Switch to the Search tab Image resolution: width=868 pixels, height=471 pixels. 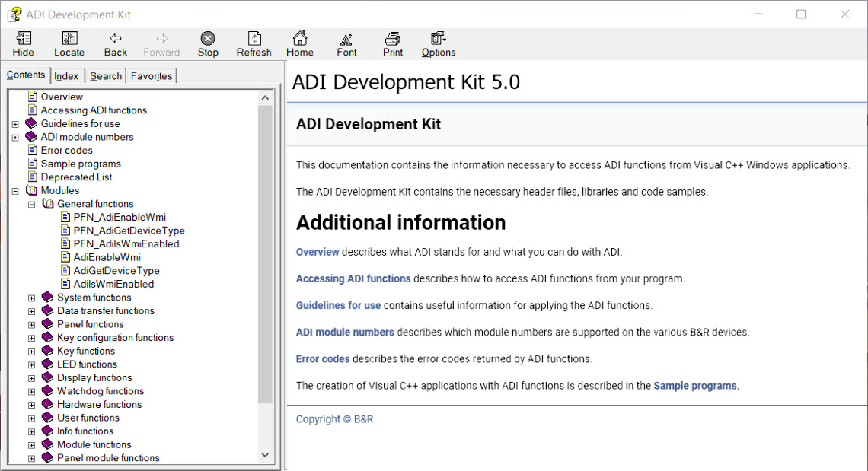tap(106, 76)
